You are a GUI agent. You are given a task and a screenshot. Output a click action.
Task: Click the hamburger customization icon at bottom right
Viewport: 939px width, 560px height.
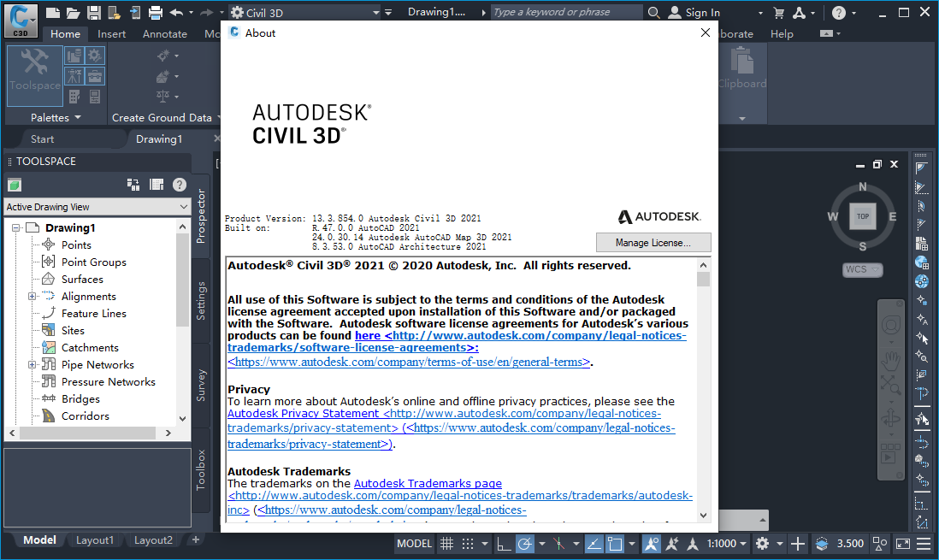924,543
